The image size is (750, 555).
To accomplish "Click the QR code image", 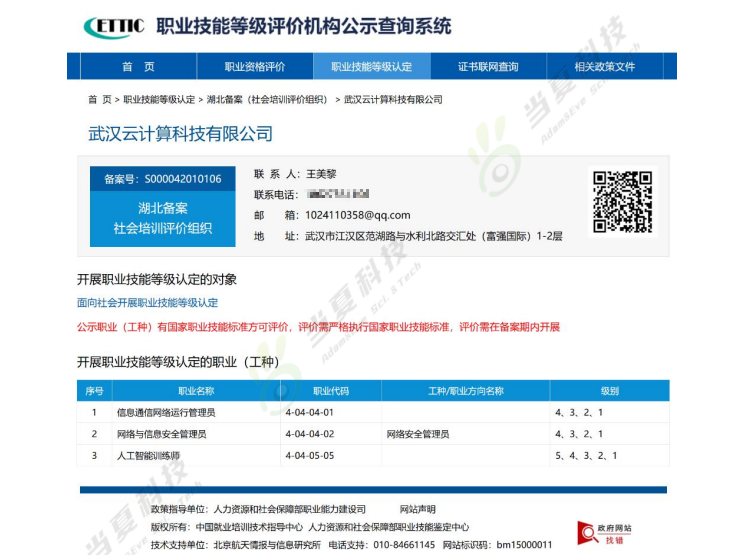I will coord(622,201).
